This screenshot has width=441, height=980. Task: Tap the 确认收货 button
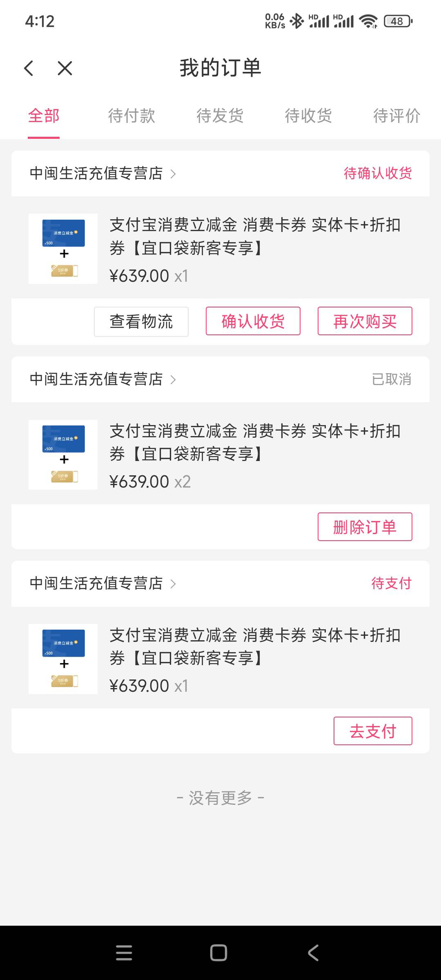[x=253, y=321]
